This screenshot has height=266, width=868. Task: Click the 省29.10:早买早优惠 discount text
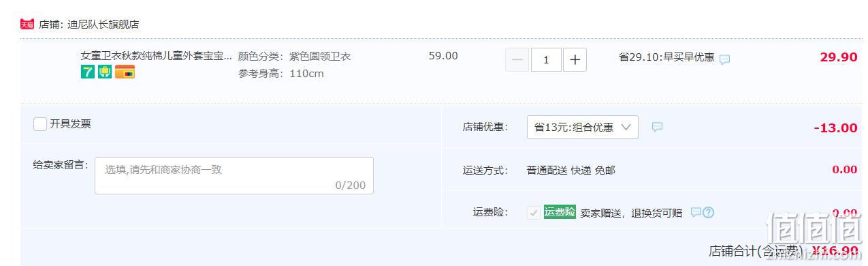[666, 57]
